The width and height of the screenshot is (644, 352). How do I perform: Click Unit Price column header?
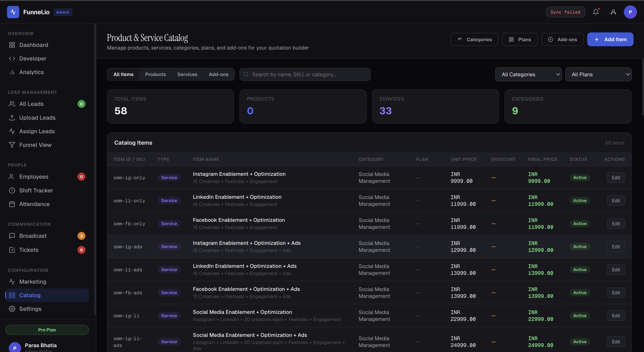point(464,159)
